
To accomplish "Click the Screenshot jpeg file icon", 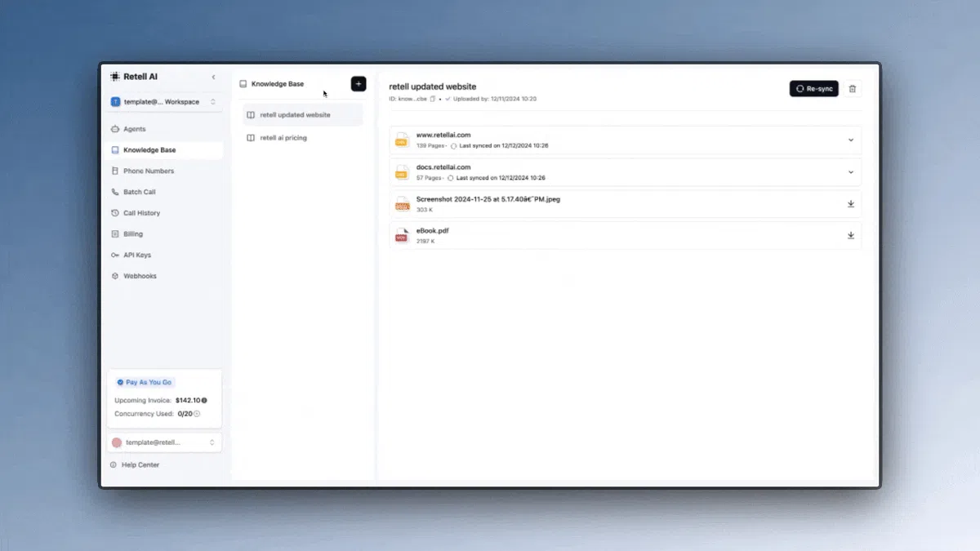I will (402, 204).
